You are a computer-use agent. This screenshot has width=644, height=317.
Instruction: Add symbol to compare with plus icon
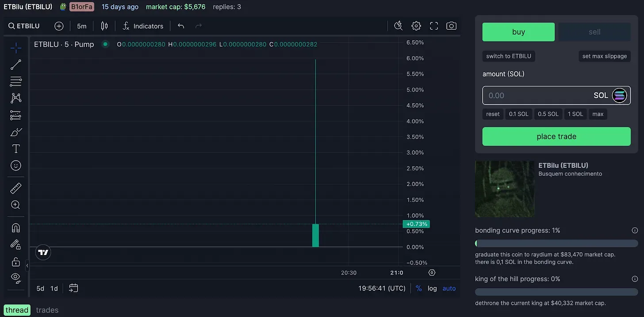[x=59, y=26]
